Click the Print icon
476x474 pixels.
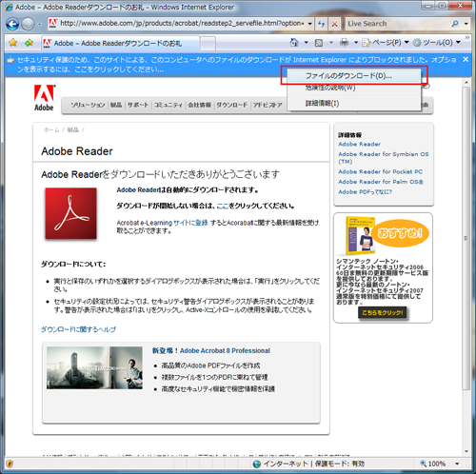(344, 43)
